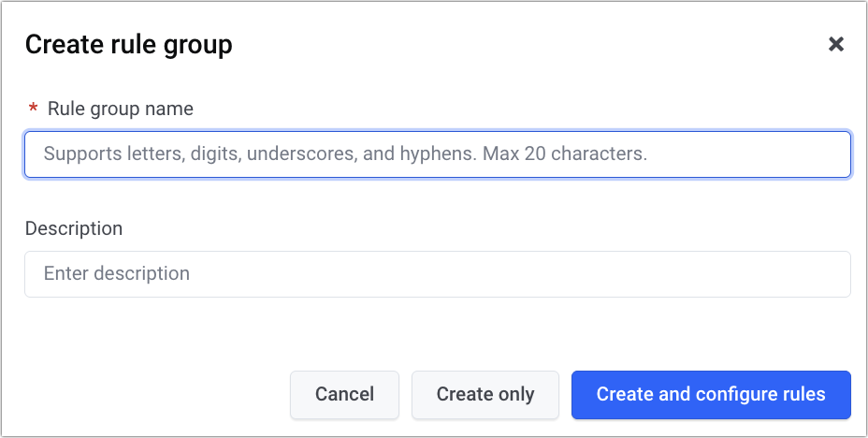
Task: Click the name field placeholder text
Action: click(x=345, y=154)
